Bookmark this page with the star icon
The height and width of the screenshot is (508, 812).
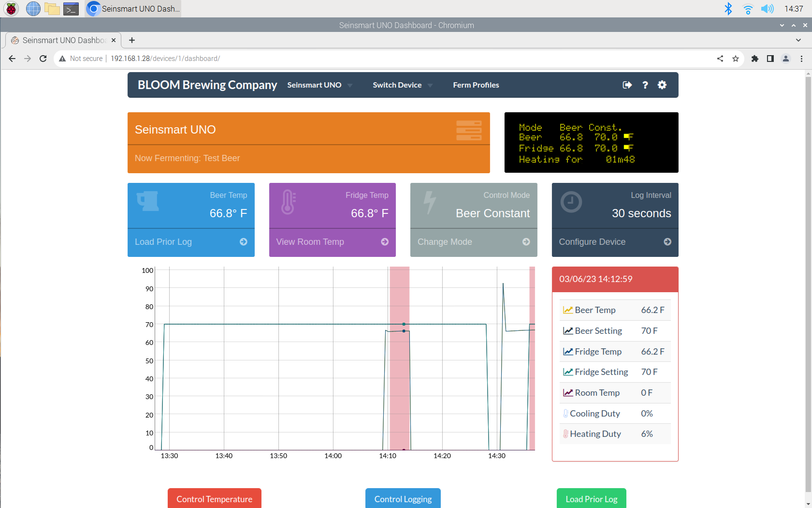(736, 59)
